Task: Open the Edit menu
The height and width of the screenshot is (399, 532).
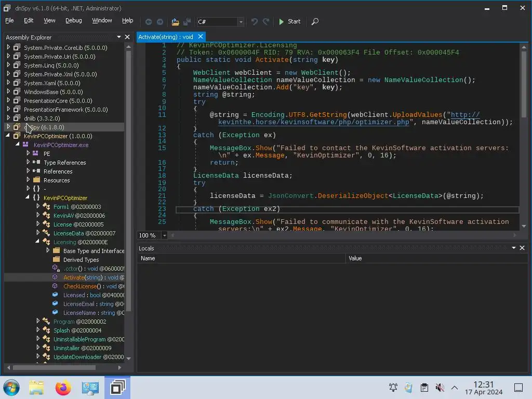Action: pyautogui.click(x=29, y=20)
